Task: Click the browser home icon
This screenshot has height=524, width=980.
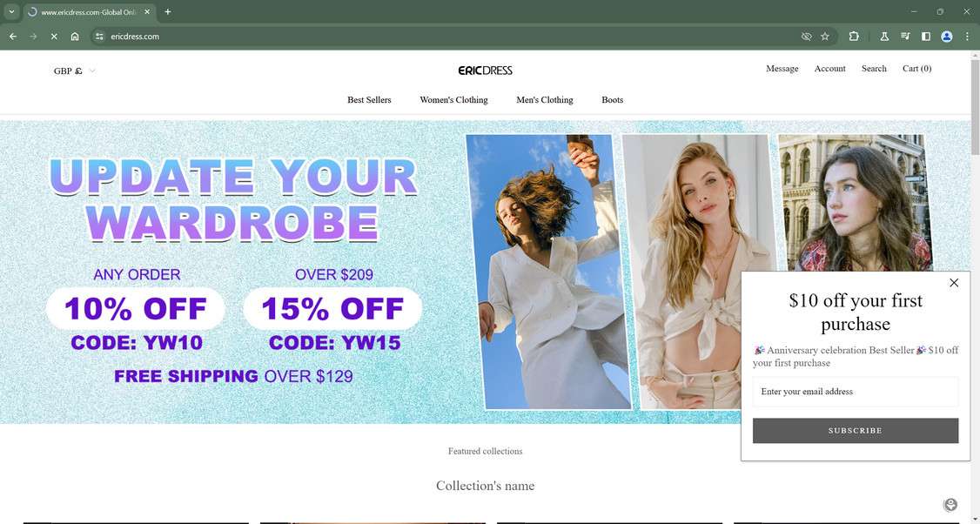Action: (x=74, y=37)
